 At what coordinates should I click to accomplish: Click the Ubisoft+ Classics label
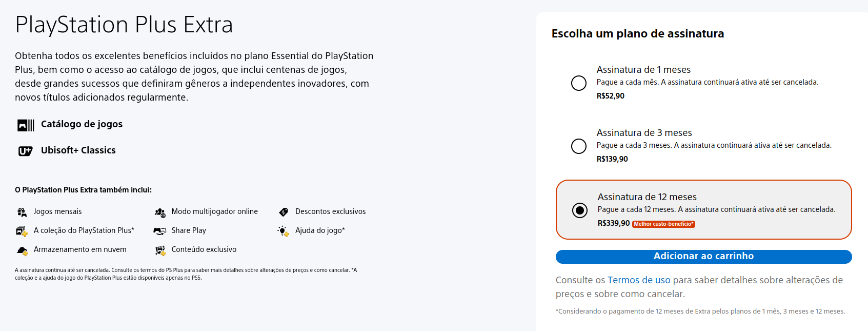pos(78,150)
